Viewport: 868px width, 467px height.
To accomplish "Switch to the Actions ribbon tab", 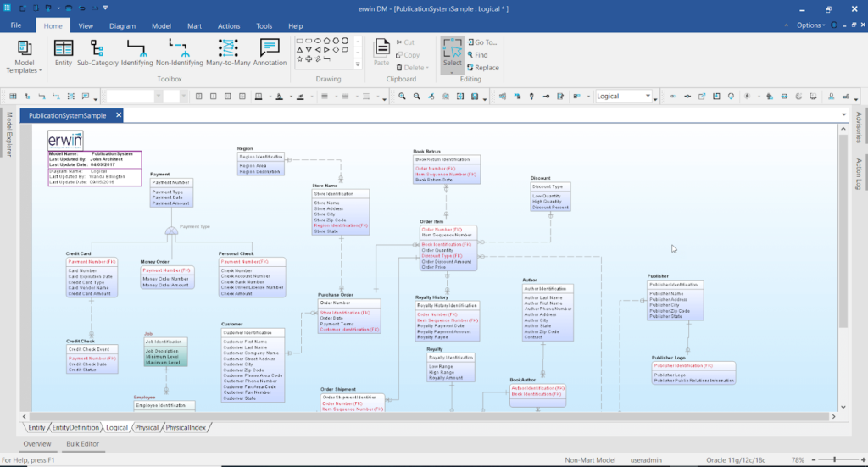I will tap(229, 26).
